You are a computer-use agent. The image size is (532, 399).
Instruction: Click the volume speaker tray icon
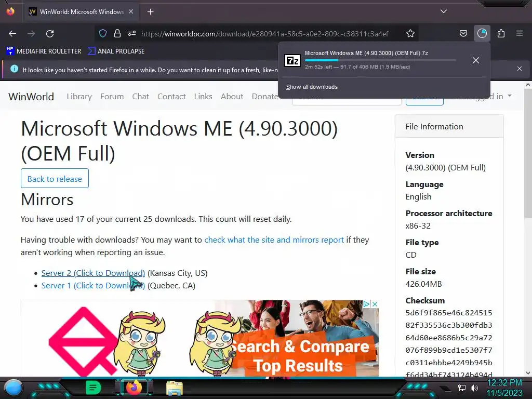[474, 388]
